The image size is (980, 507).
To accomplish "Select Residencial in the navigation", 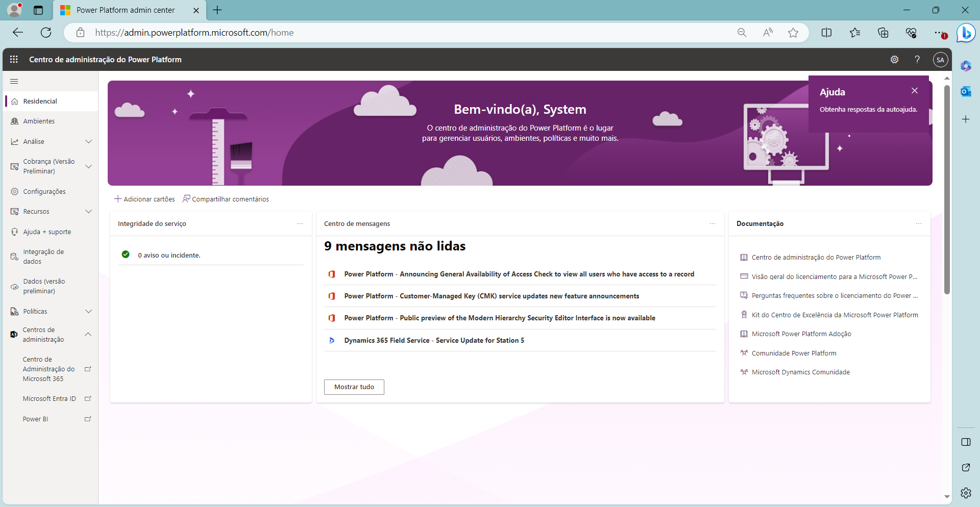I will click(x=51, y=101).
